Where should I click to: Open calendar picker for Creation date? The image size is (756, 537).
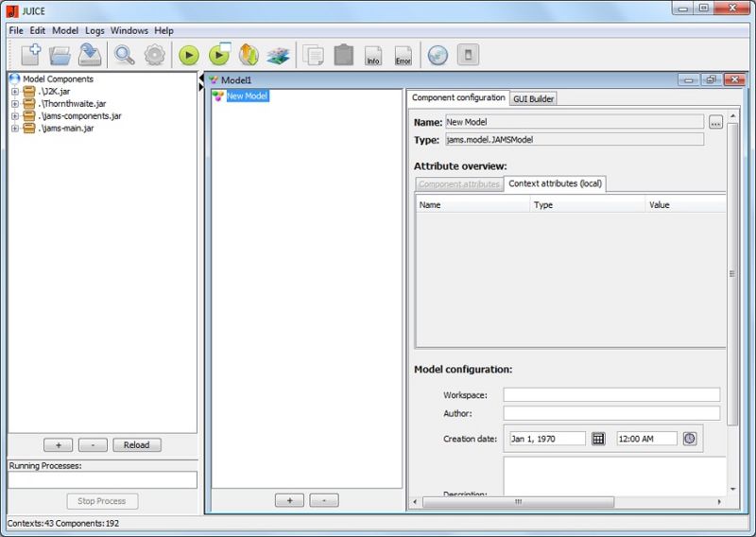598,439
